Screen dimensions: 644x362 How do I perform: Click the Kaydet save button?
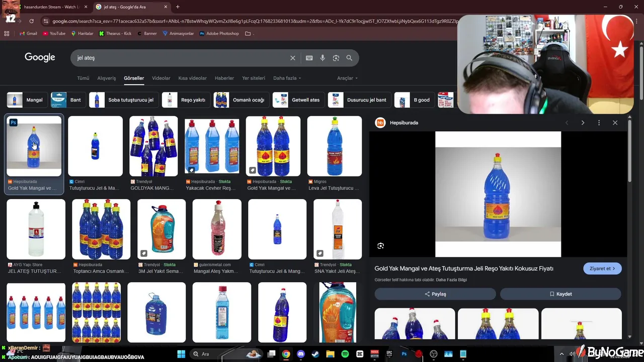pos(560,294)
